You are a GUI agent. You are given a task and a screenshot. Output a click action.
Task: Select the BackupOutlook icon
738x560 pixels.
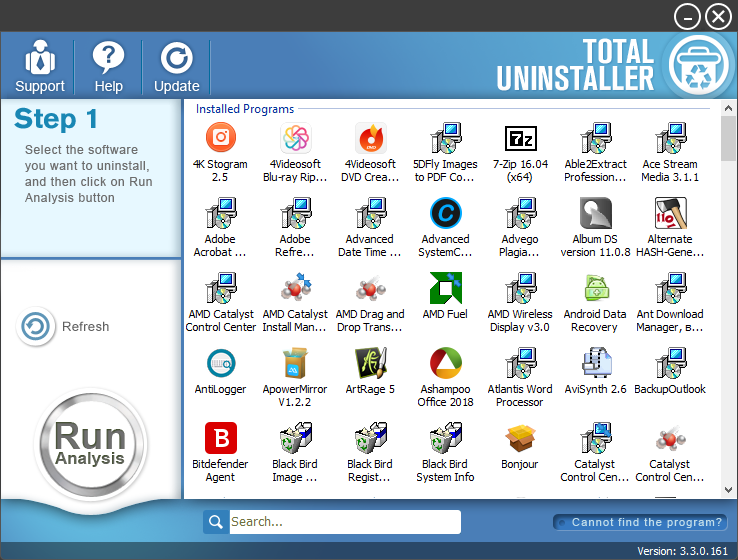coord(670,363)
